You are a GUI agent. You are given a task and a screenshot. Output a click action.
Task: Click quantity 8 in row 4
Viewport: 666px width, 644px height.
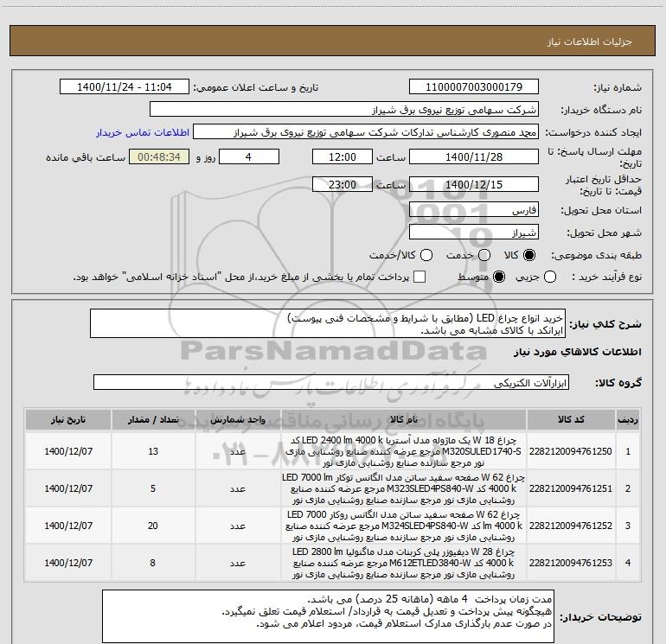click(152, 563)
